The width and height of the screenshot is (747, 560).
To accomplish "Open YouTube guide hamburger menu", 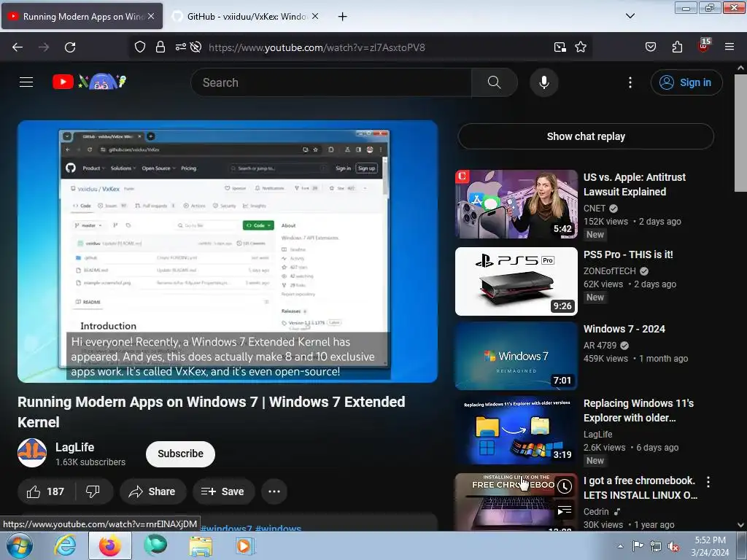I will (26, 82).
